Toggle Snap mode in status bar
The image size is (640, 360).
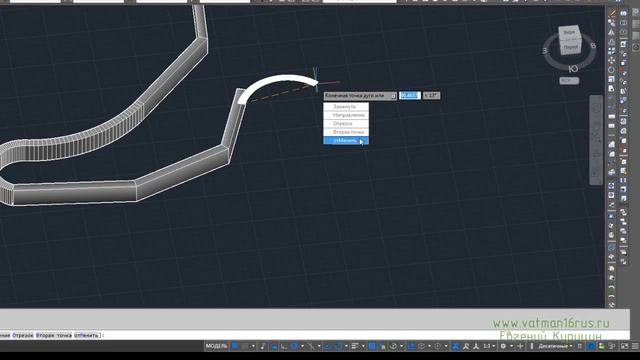click(x=244, y=346)
